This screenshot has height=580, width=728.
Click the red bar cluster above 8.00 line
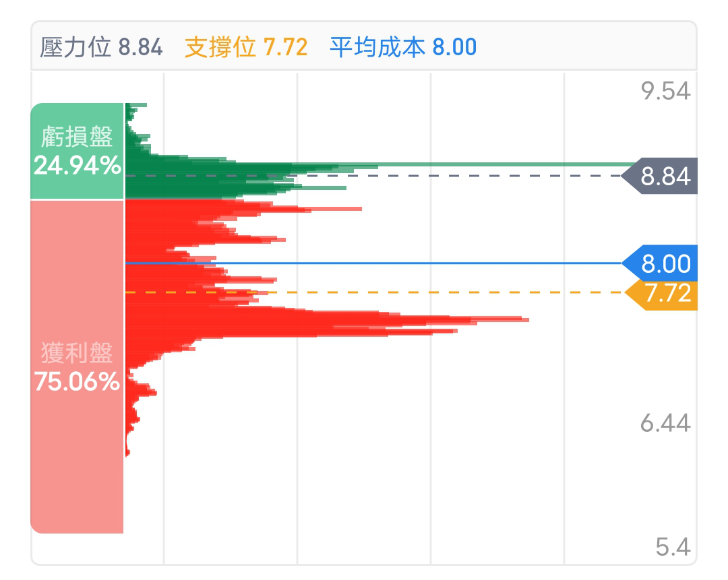[x=204, y=230]
